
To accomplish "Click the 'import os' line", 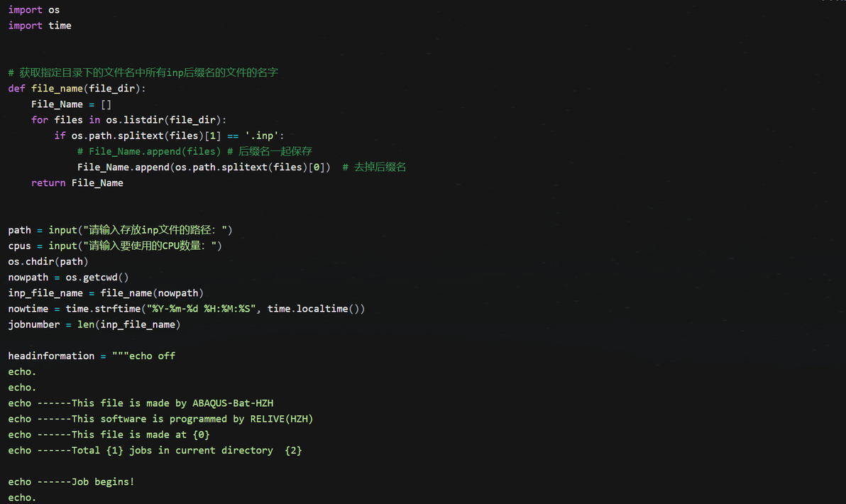I will point(34,10).
